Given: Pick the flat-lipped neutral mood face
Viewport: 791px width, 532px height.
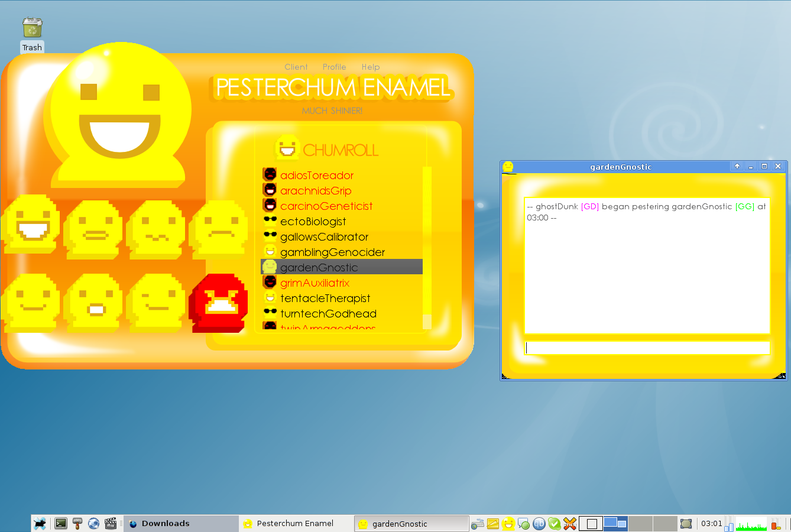Looking at the screenshot, I should click(x=95, y=229).
